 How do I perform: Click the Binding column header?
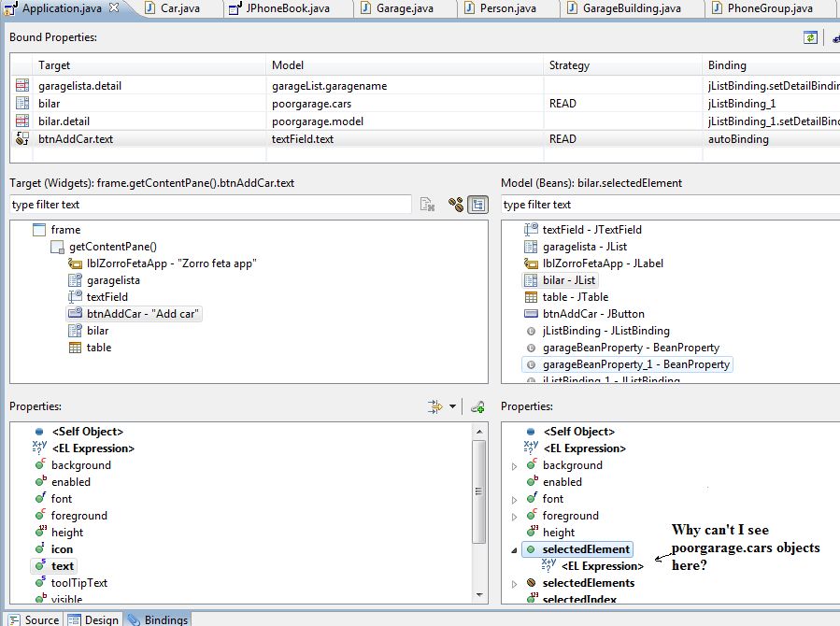[771, 64]
